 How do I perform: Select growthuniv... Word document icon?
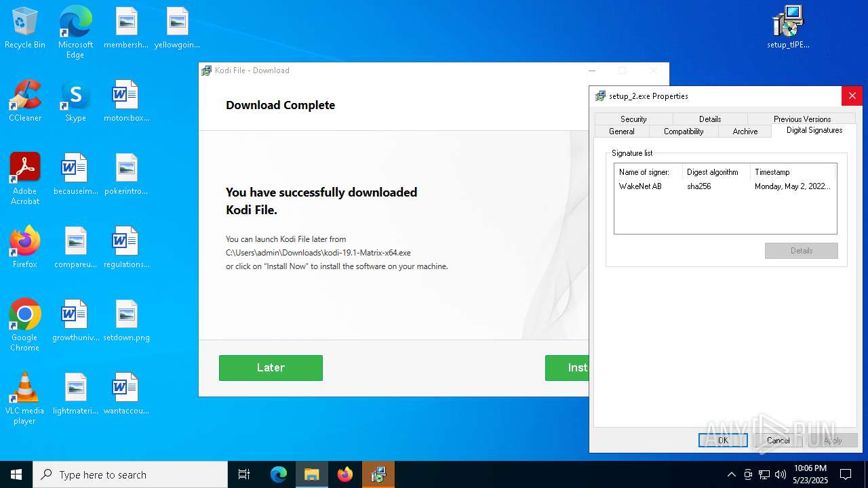tap(75, 321)
